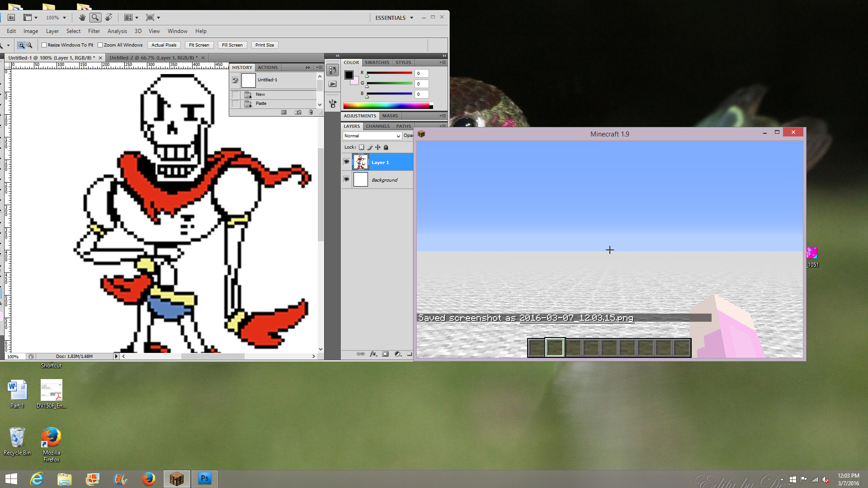Open Firefox from the taskbar

point(148,479)
